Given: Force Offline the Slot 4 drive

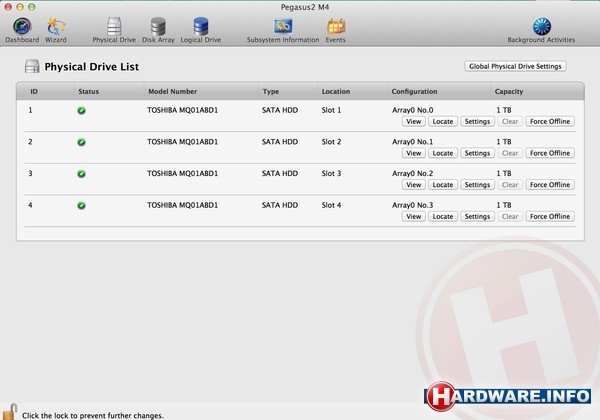Looking at the screenshot, I should [550, 217].
